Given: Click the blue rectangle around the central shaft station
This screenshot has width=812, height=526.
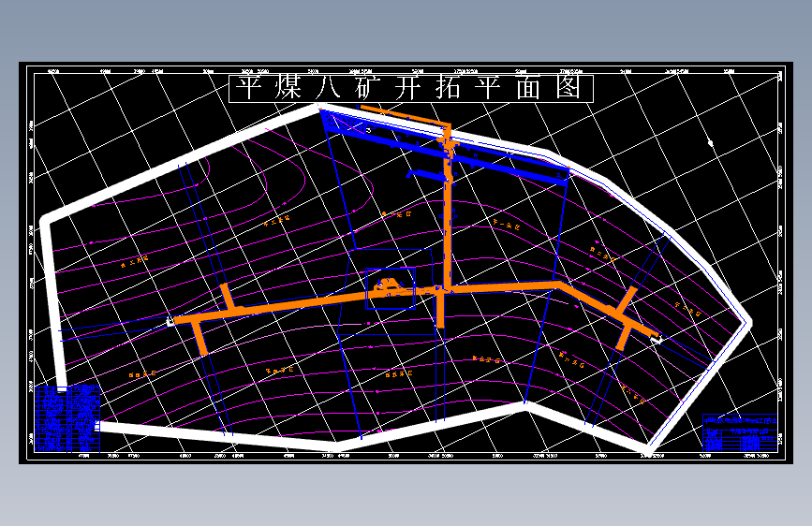Looking at the screenshot, I should pyautogui.click(x=391, y=288).
